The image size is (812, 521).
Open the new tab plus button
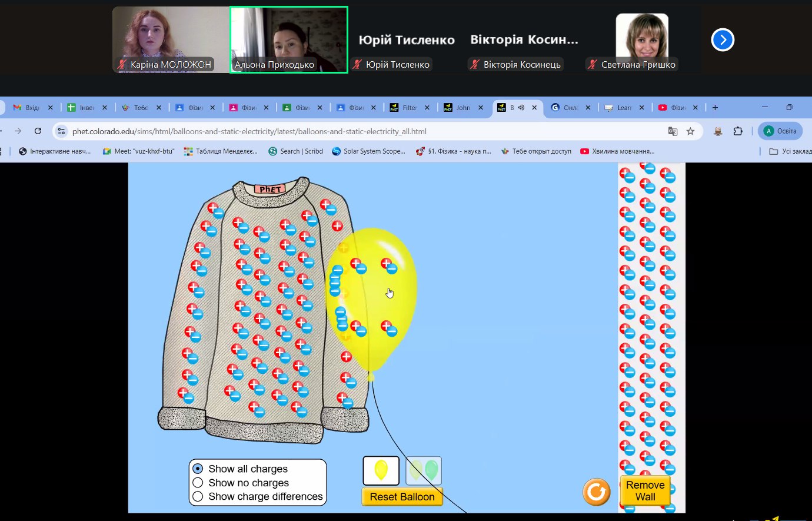(715, 108)
